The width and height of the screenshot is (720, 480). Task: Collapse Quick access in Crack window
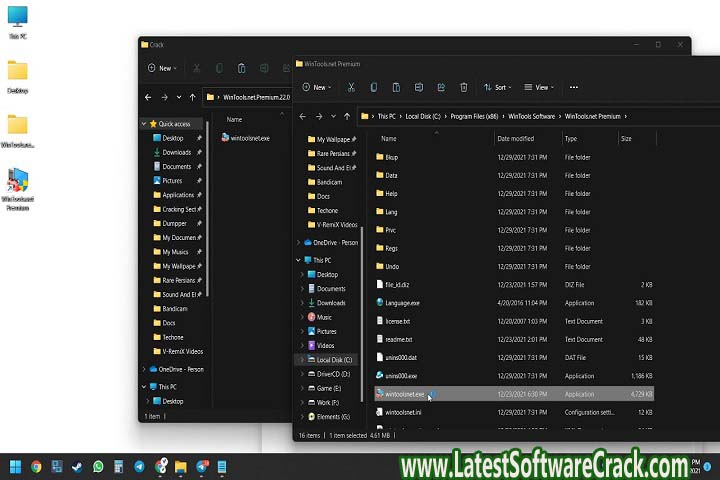[x=144, y=124]
